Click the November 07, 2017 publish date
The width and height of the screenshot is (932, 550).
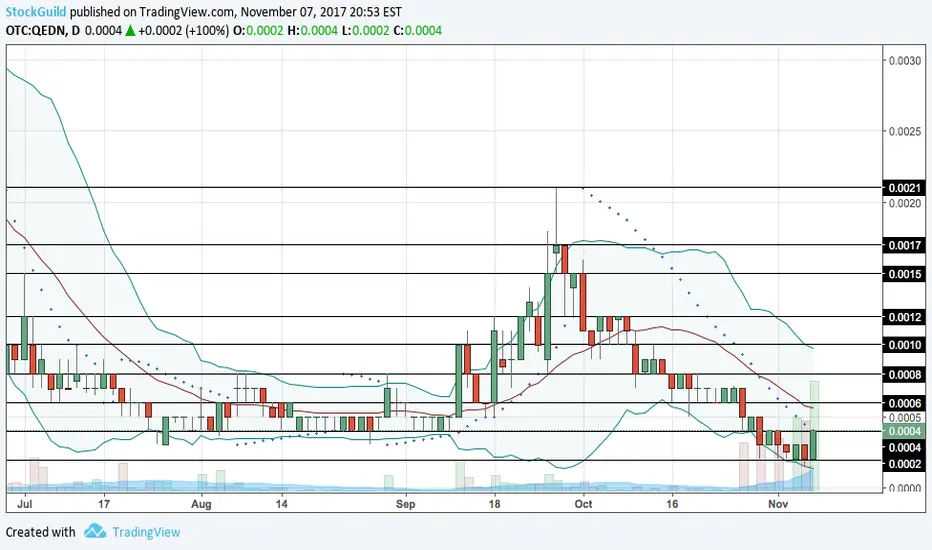point(292,12)
